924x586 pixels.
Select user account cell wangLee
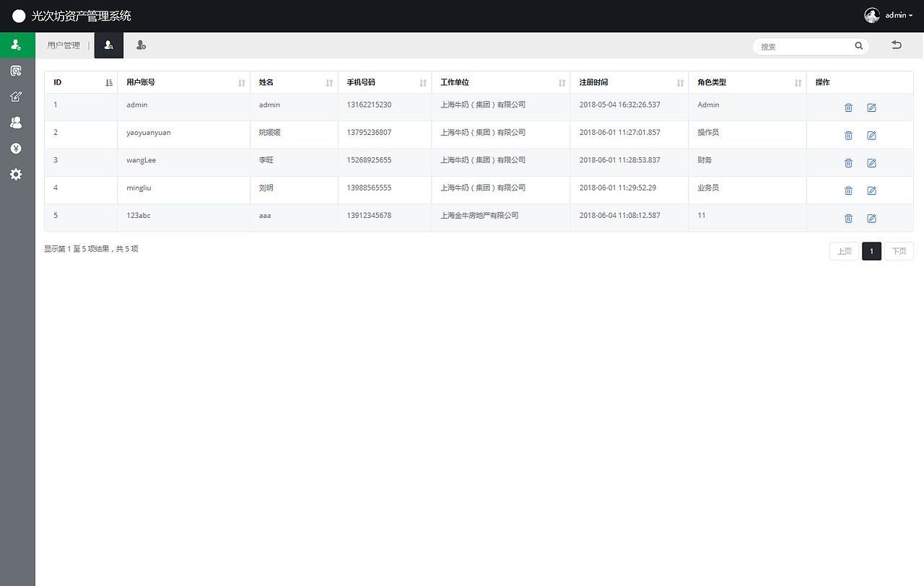pyautogui.click(x=141, y=160)
